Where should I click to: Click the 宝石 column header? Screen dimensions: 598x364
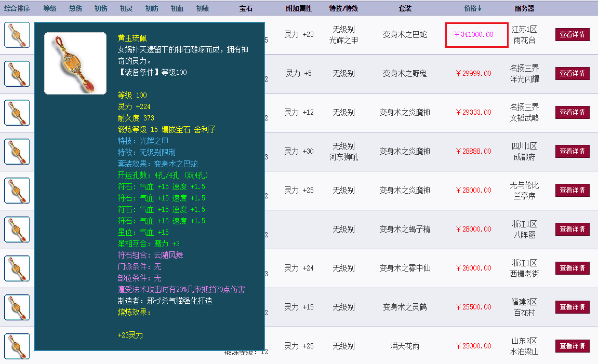click(x=246, y=8)
